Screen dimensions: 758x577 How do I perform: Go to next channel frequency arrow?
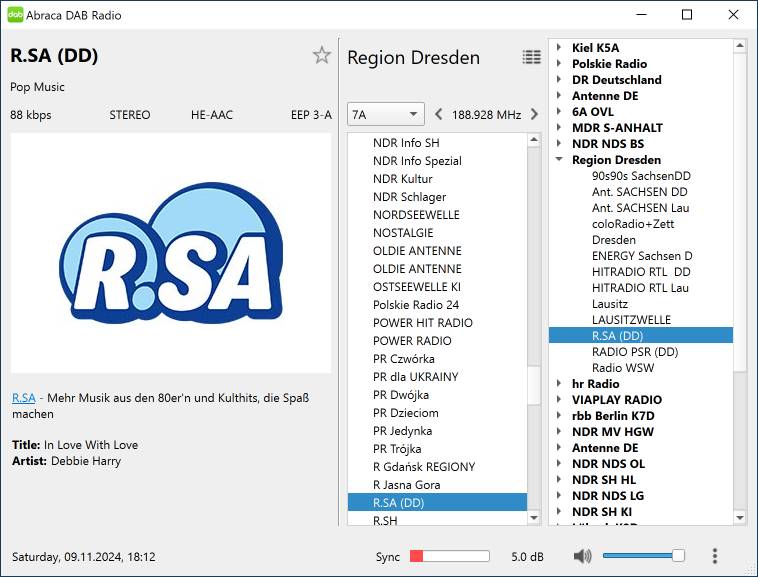(x=534, y=114)
